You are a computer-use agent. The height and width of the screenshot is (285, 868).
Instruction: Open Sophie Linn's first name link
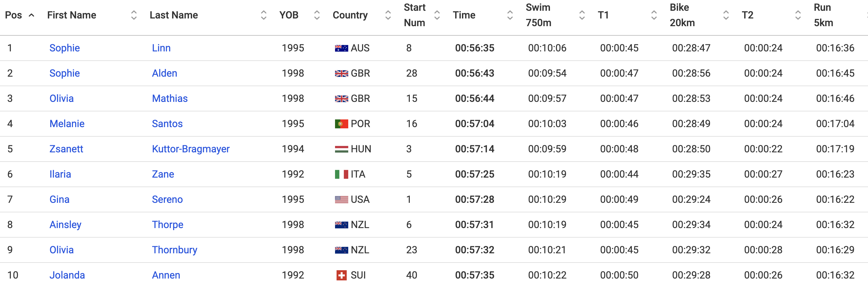tap(65, 48)
